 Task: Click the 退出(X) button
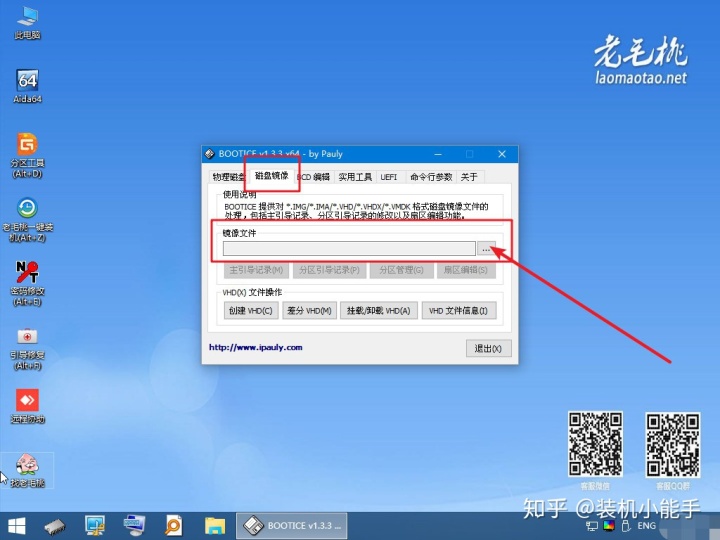488,349
